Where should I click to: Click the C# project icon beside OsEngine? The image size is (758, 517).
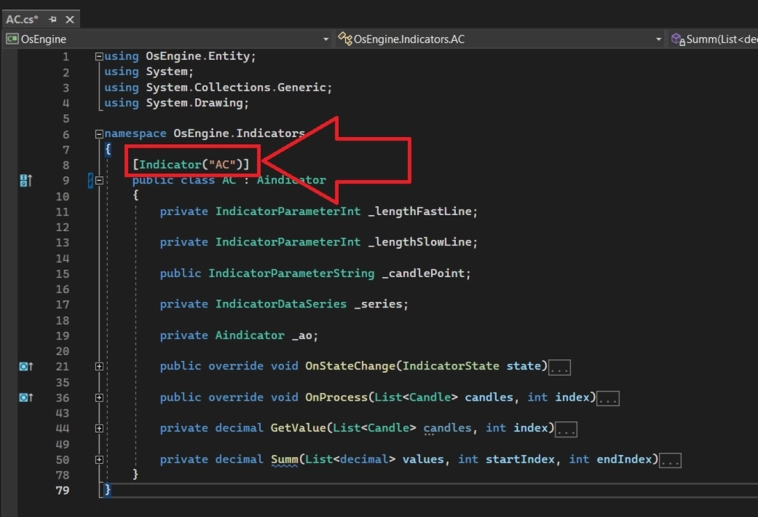click(x=12, y=39)
